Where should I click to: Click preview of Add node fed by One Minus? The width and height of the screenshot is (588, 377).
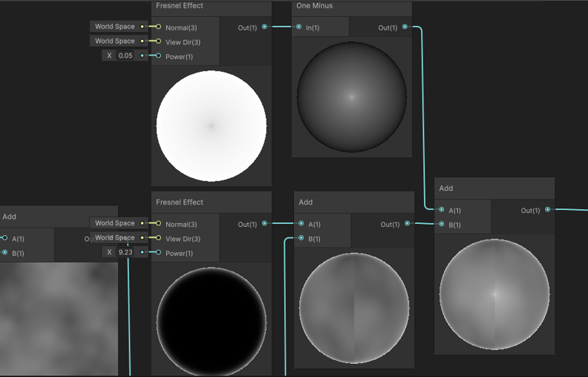495,294
